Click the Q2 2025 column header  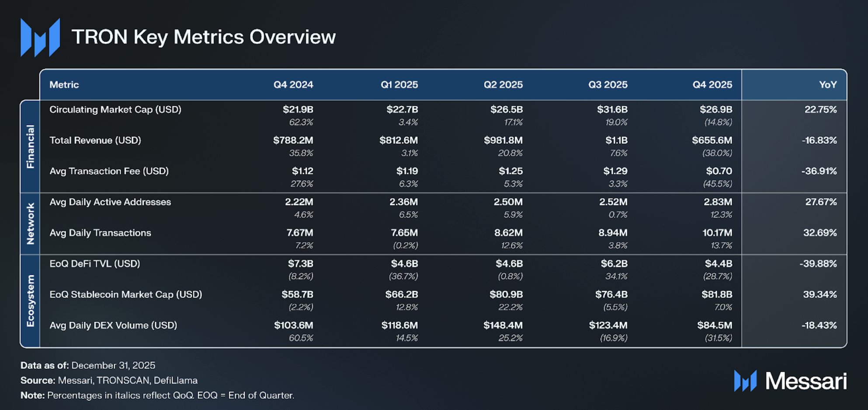click(503, 85)
